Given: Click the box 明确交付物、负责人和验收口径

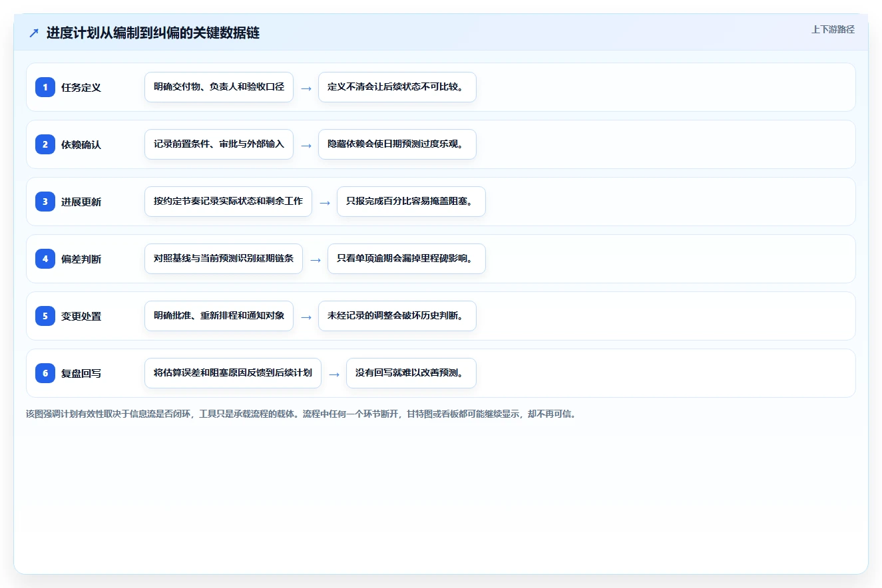Looking at the screenshot, I should coord(219,87).
